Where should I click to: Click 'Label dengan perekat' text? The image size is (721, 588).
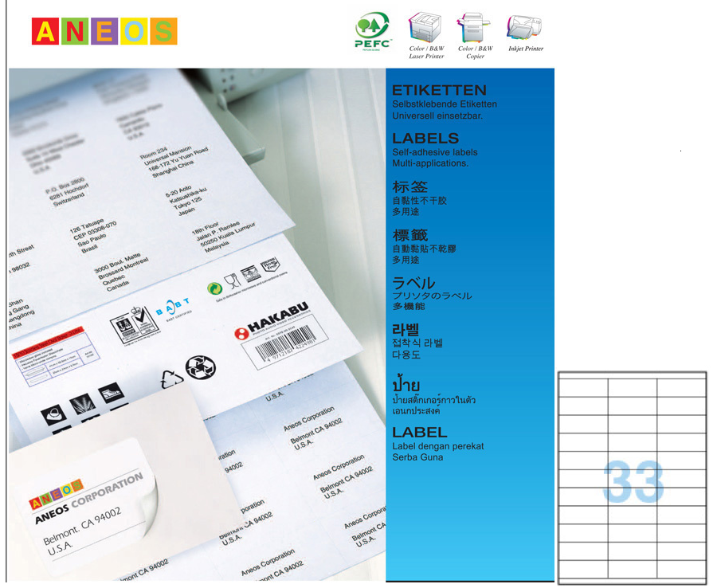pyautogui.click(x=437, y=446)
